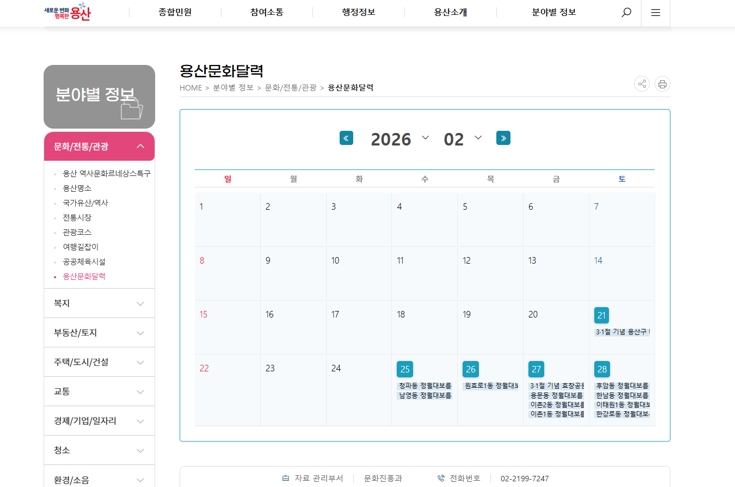The height and width of the screenshot is (487, 735).
Task: Open the 용산명소 sidebar link
Action: point(77,188)
